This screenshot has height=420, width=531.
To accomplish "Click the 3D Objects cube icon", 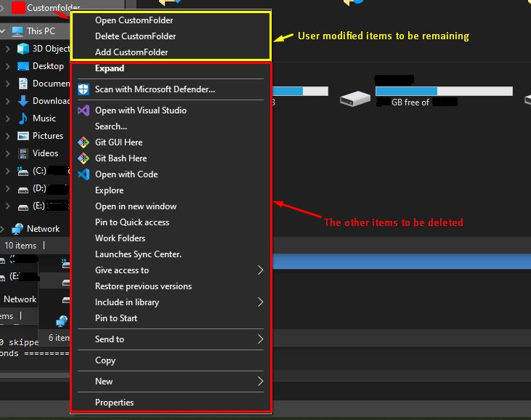I will tap(23, 49).
